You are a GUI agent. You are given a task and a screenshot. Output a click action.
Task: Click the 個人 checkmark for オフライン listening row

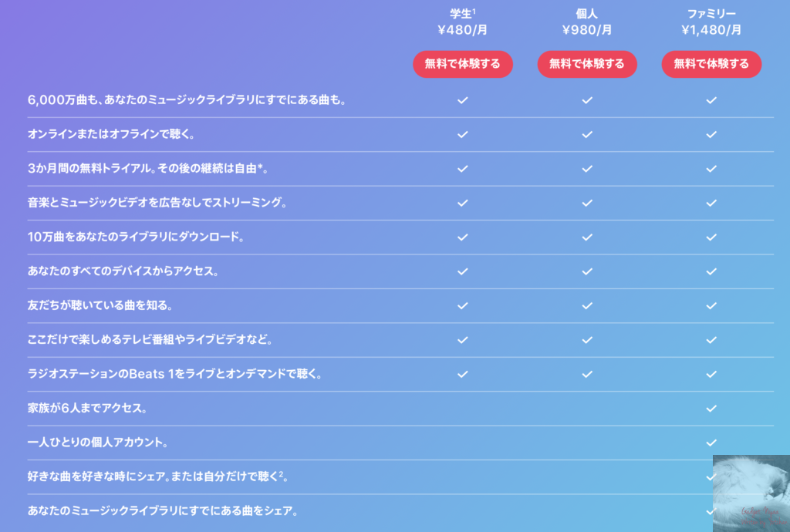coord(587,134)
